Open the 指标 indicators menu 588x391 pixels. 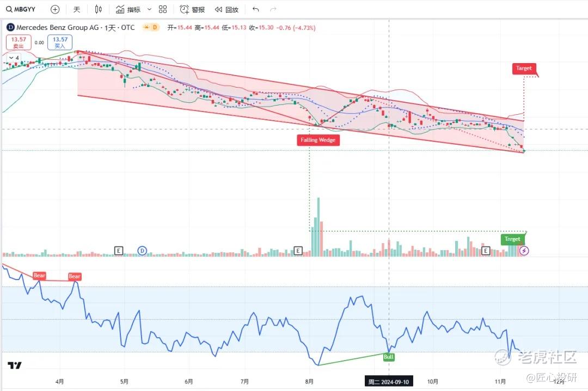[x=128, y=9]
